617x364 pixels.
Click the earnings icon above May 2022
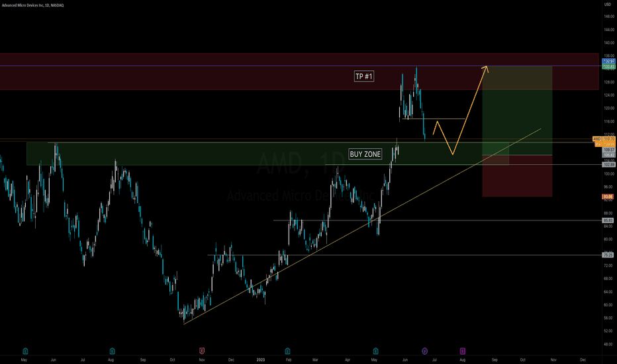click(25, 351)
